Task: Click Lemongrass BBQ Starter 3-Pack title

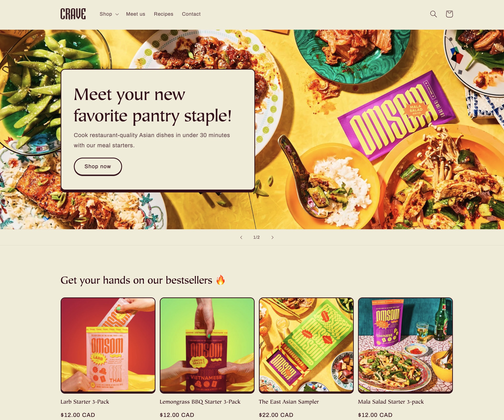Action: tap(200, 402)
